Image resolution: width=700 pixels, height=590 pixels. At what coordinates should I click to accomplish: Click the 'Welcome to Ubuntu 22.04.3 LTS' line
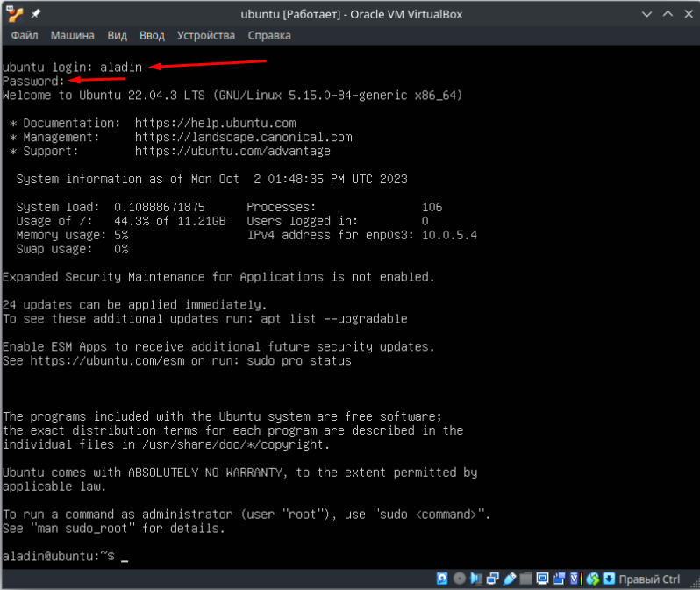[232, 96]
